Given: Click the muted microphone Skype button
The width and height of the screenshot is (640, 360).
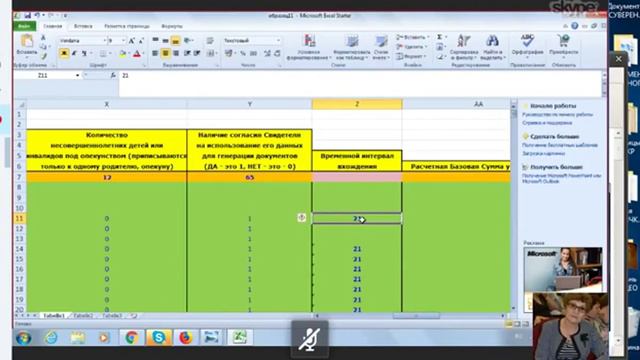Looking at the screenshot, I should point(309,339).
